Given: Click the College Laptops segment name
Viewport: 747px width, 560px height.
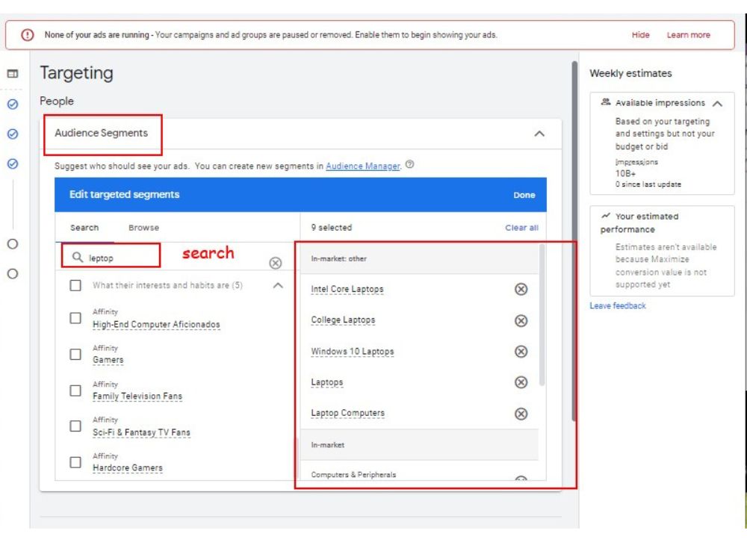Looking at the screenshot, I should click(x=343, y=320).
